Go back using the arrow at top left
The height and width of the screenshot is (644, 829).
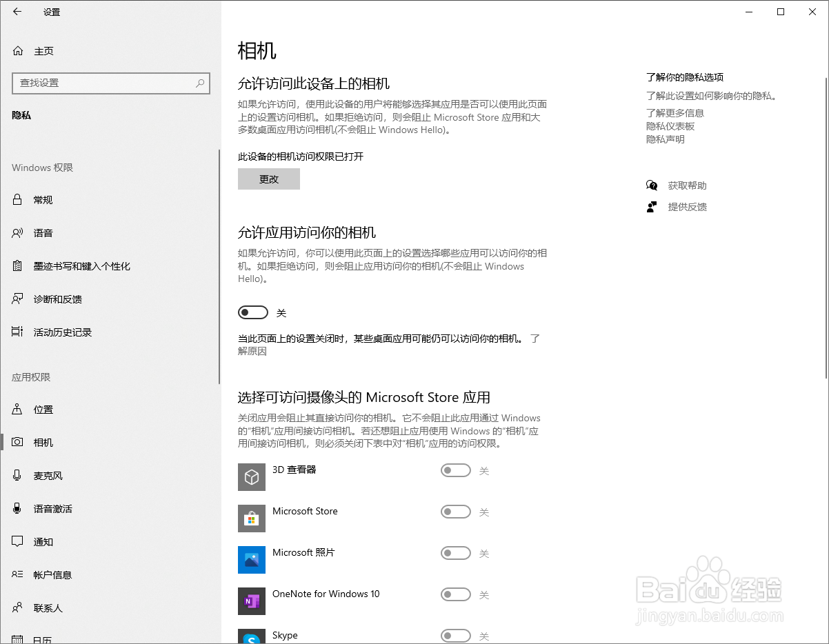pyautogui.click(x=17, y=12)
